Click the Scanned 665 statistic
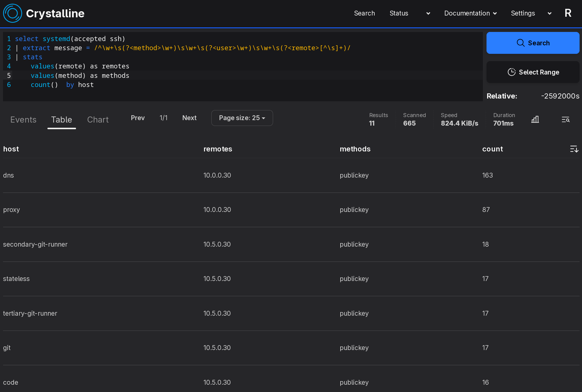 pyautogui.click(x=414, y=120)
